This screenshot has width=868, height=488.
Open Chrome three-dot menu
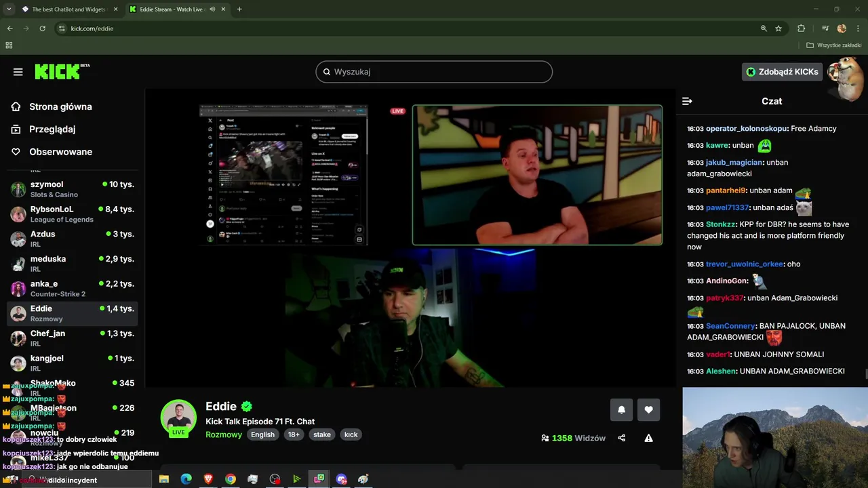pyautogui.click(x=858, y=28)
